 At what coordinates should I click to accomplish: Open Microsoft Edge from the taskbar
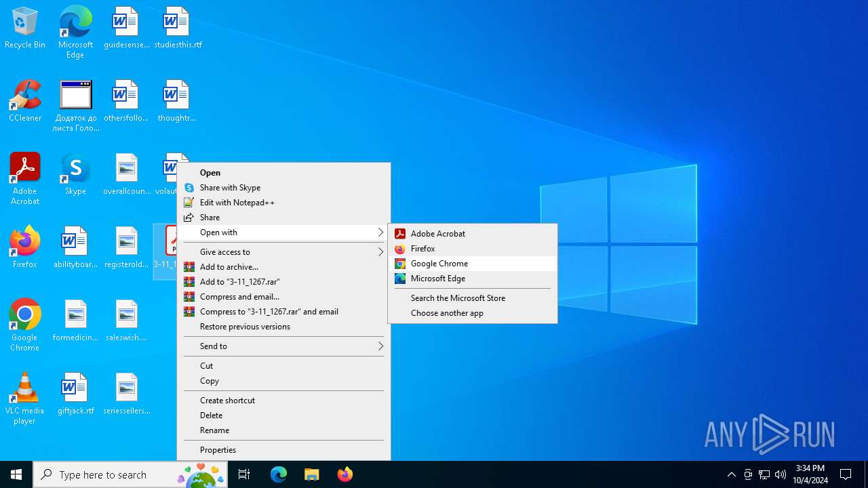pyautogui.click(x=279, y=474)
